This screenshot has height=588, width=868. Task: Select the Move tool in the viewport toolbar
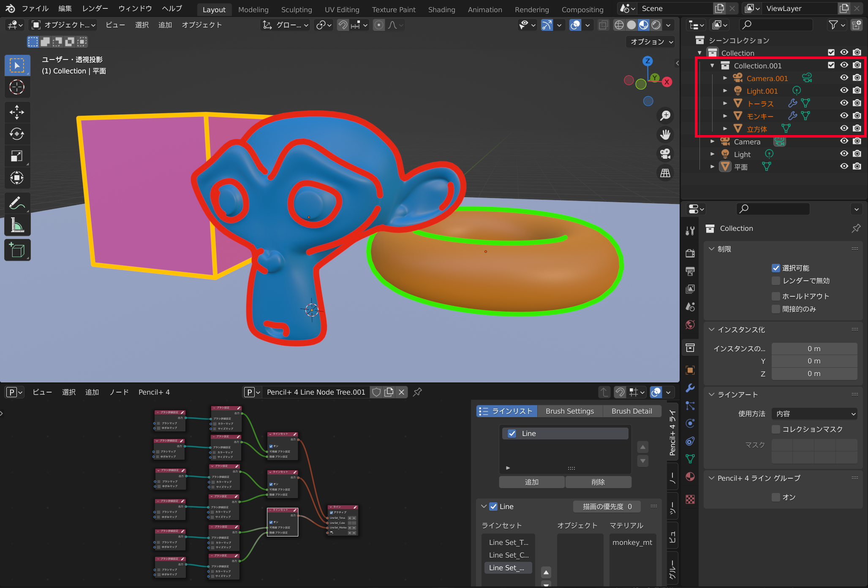pos(17,112)
